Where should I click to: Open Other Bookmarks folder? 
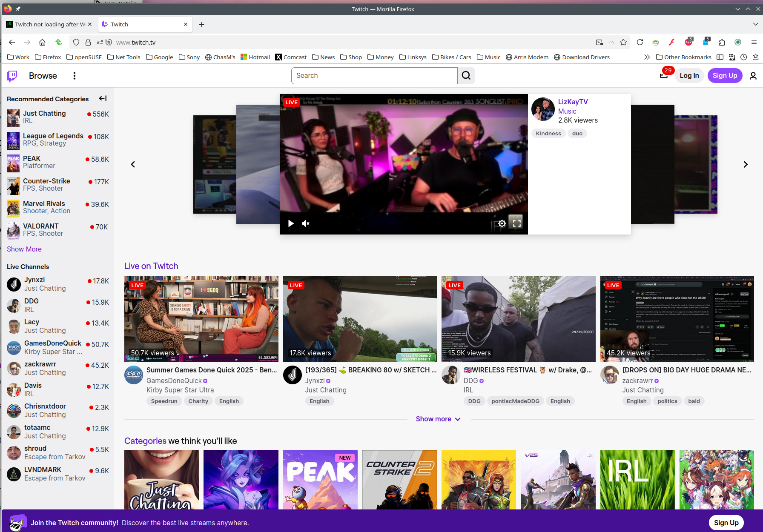(683, 57)
